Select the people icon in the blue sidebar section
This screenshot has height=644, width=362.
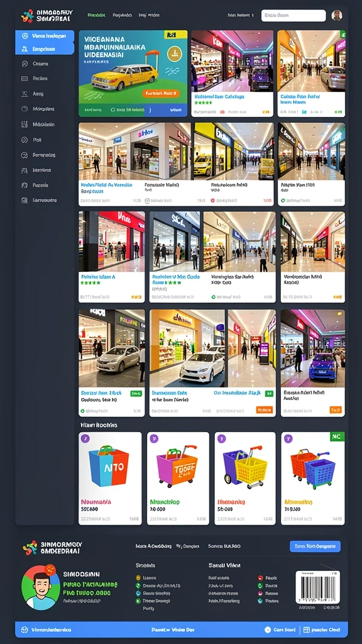(25, 49)
